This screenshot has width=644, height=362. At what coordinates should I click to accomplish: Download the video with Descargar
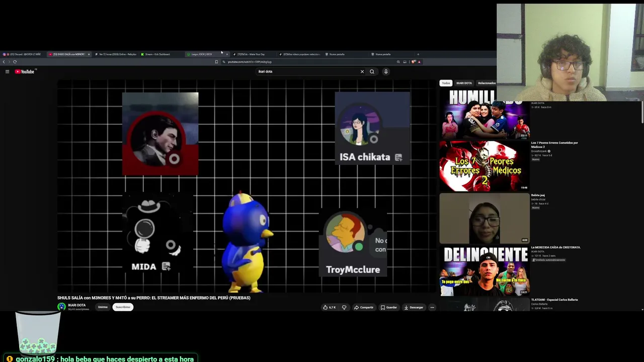coord(414,307)
